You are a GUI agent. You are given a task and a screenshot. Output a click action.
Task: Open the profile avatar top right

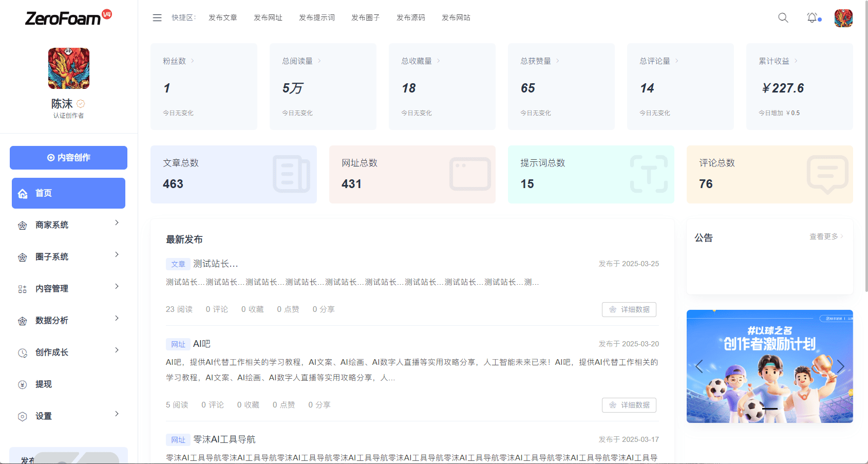point(843,17)
